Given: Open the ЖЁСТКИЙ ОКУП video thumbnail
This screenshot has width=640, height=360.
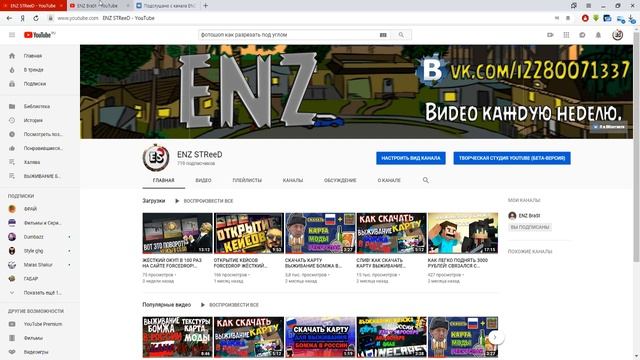Looking at the screenshot, I should [x=178, y=233].
